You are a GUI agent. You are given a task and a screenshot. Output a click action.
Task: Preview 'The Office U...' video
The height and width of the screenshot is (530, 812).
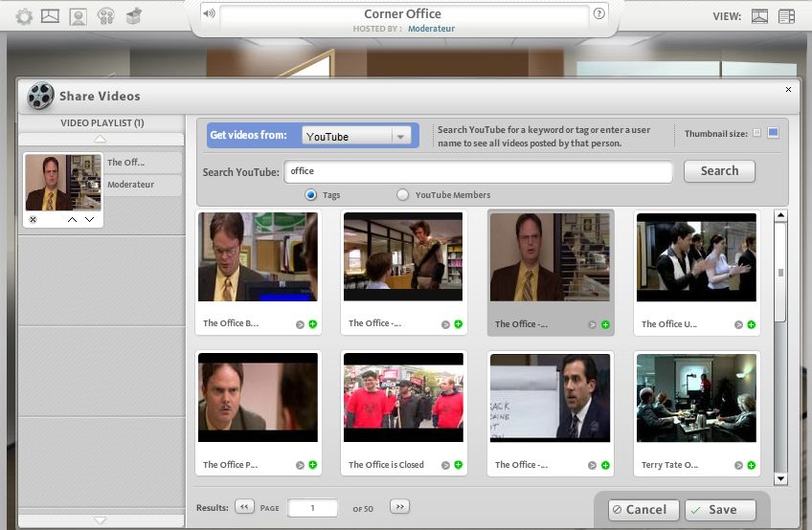tap(738, 324)
